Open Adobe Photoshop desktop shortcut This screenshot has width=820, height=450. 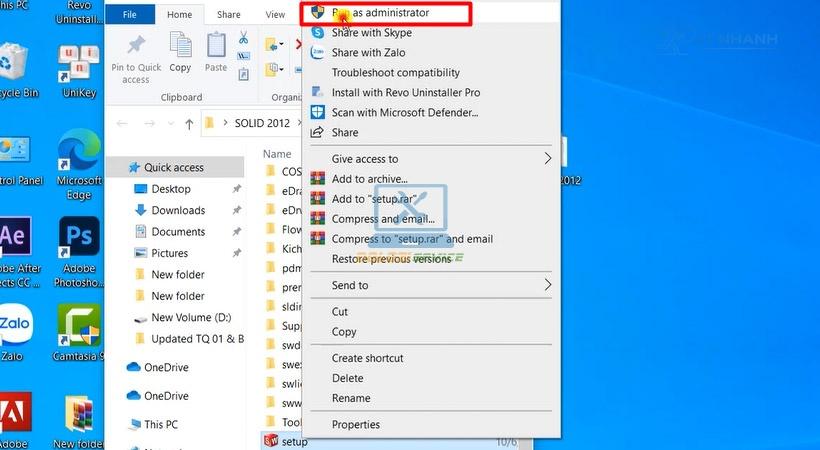point(79,250)
